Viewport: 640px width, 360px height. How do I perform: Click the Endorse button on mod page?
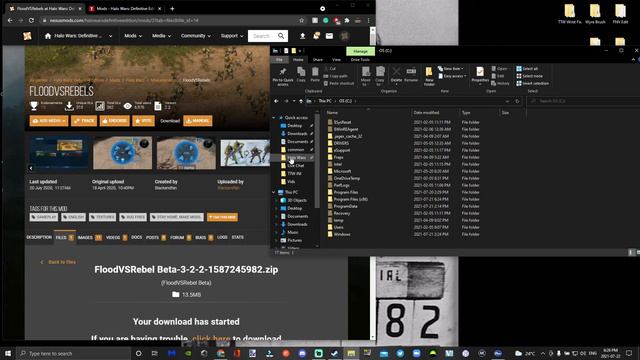(x=115, y=121)
